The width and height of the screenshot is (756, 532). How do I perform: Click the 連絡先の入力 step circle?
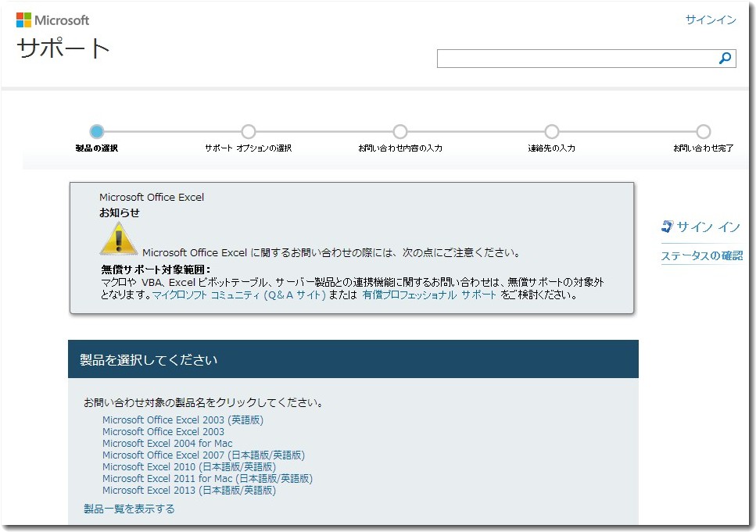(x=552, y=131)
